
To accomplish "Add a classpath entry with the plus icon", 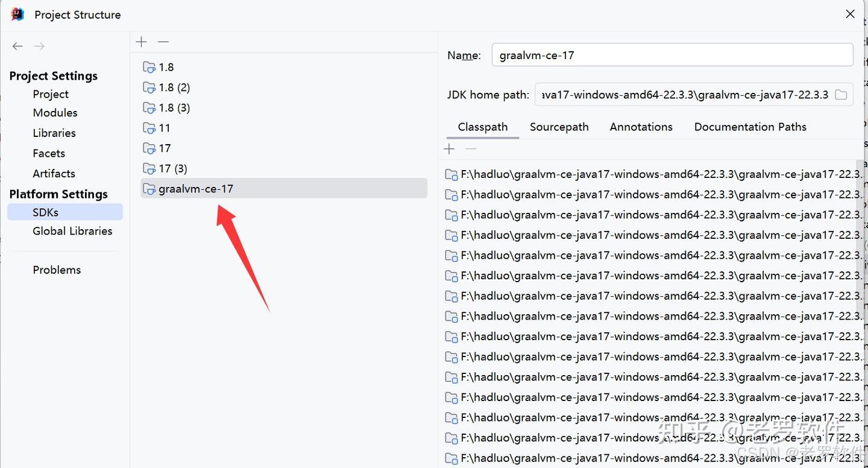I will pyautogui.click(x=449, y=148).
